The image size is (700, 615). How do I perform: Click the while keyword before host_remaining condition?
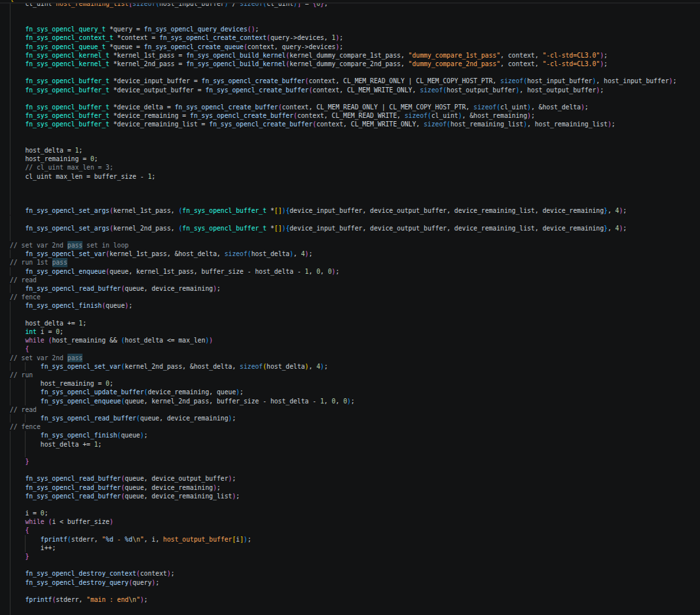(x=35, y=341)
